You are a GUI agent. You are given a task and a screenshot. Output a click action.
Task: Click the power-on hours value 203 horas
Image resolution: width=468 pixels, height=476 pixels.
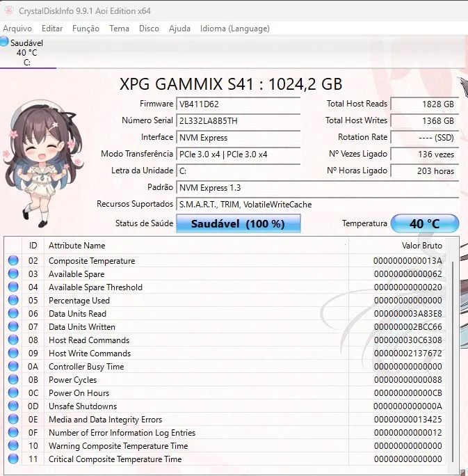coord(425,171)
